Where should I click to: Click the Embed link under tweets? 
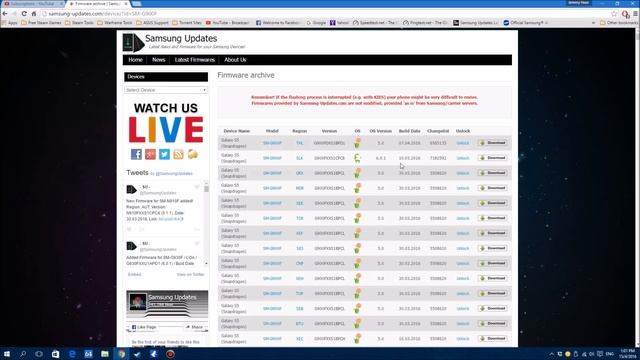point(134,274)
